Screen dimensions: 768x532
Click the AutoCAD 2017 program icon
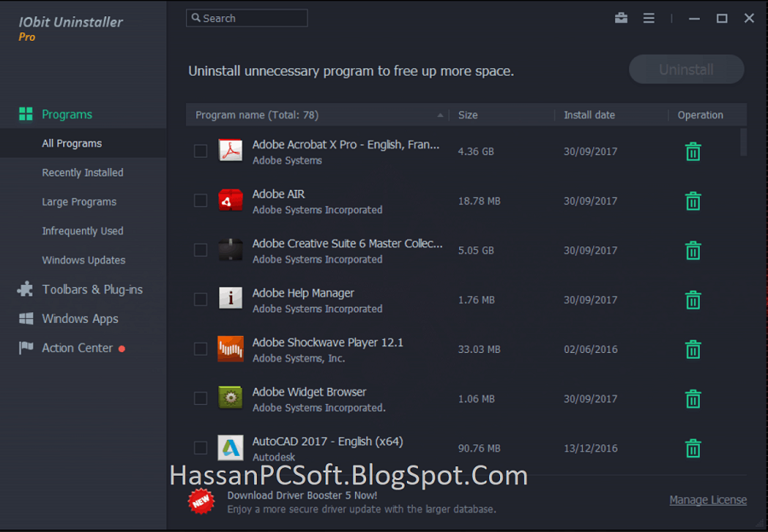(230, 448)
